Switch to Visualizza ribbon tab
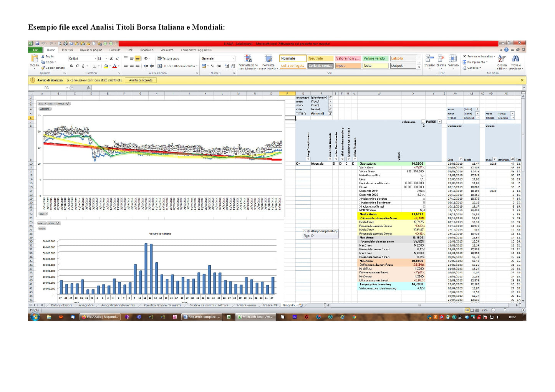Viewport: 555px width, 392px height. (167, 50)
